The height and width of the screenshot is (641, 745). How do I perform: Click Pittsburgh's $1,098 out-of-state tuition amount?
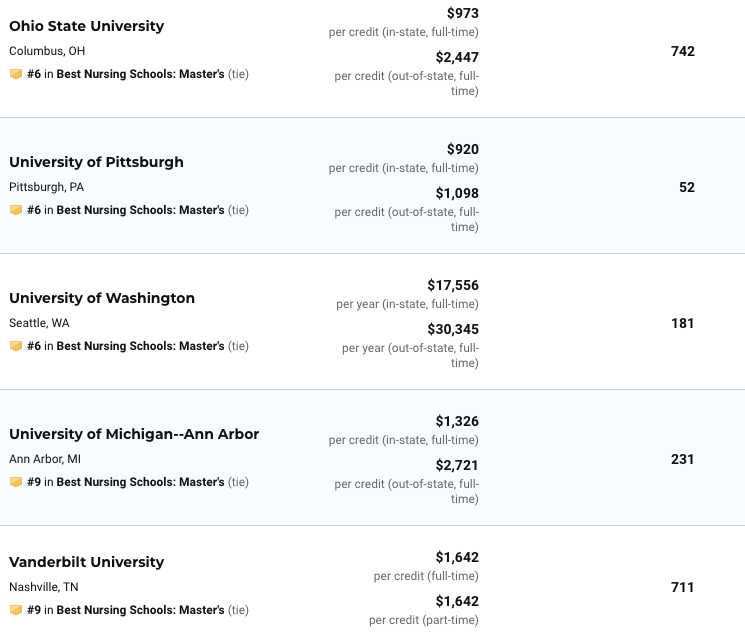pyautogui.click(x=457, y=193)
